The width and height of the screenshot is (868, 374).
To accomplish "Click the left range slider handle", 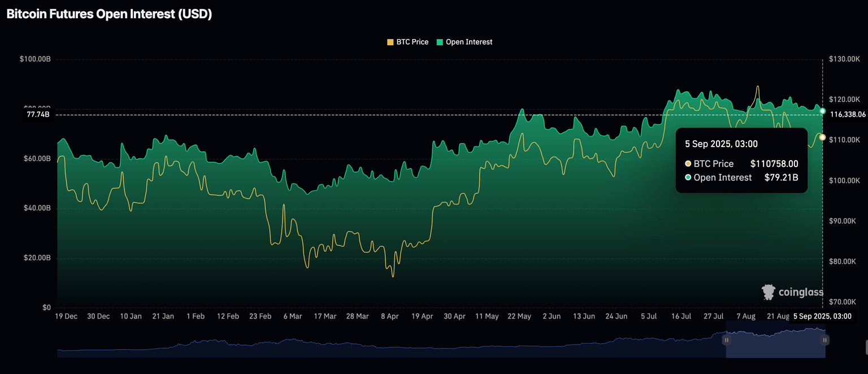I will click(726, 340).
